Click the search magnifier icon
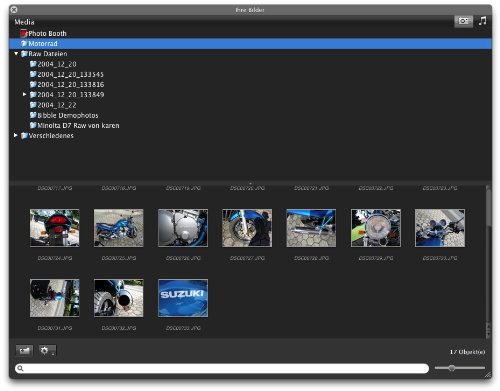Screen dimensions: 500x391 tap(20, 368)
